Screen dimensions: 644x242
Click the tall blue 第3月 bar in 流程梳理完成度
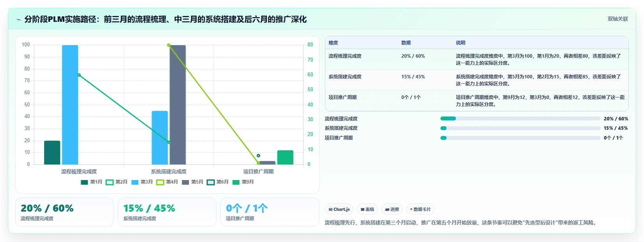(70, 105)
